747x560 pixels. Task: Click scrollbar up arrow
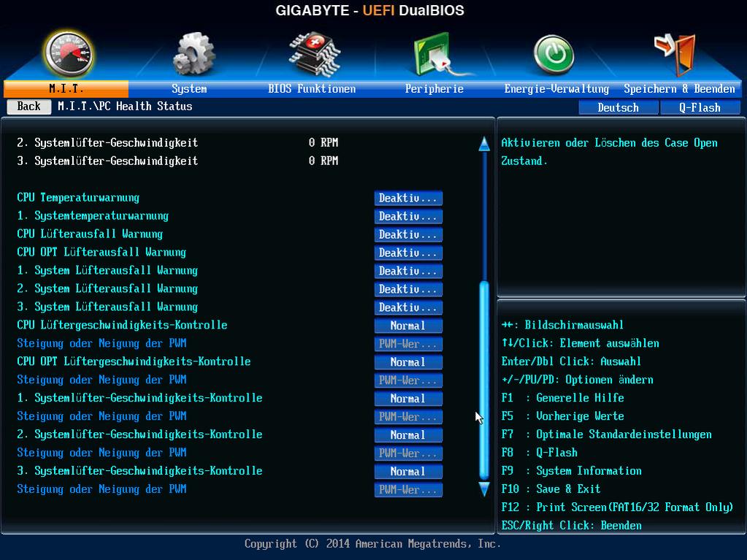(x=484, y=143)
